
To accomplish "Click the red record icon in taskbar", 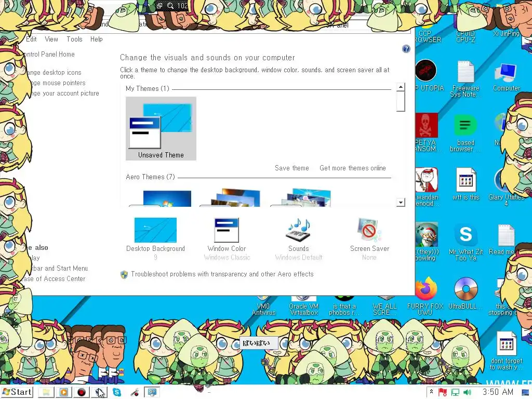I will point(82,393).
